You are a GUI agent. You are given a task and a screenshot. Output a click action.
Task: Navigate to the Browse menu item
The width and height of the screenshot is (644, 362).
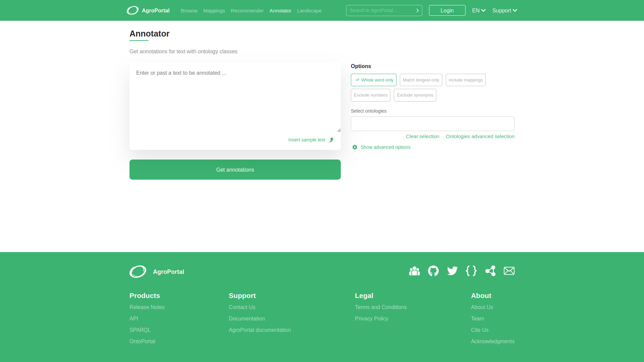pyautogui.click(x=189, y=11)
